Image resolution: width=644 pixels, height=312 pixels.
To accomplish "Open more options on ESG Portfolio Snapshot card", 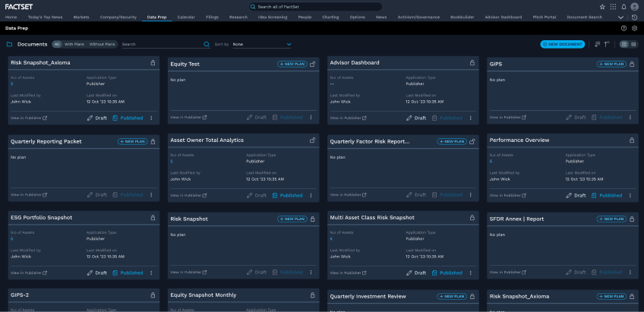I will pos(151,273).
